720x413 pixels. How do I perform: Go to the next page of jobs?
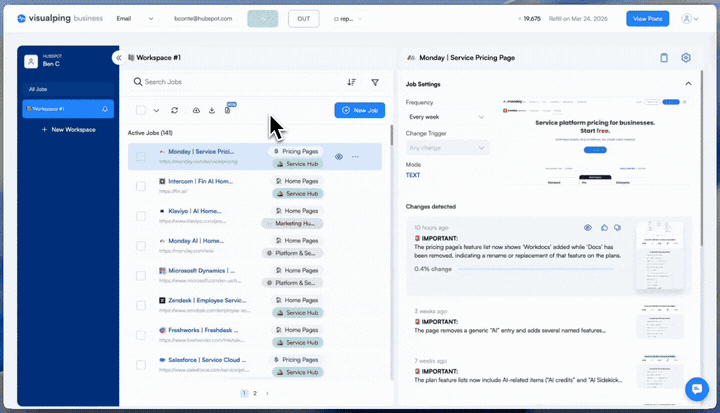click(x=267, y=393)
